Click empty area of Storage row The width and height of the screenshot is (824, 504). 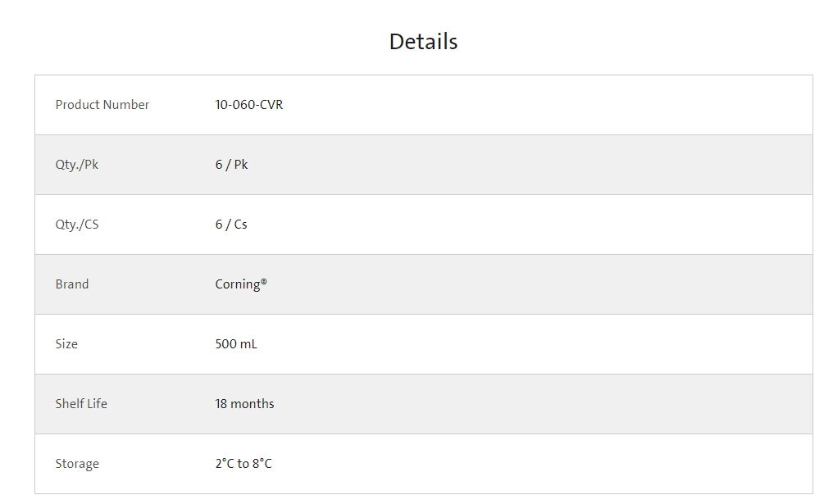[x=526, y=464]
